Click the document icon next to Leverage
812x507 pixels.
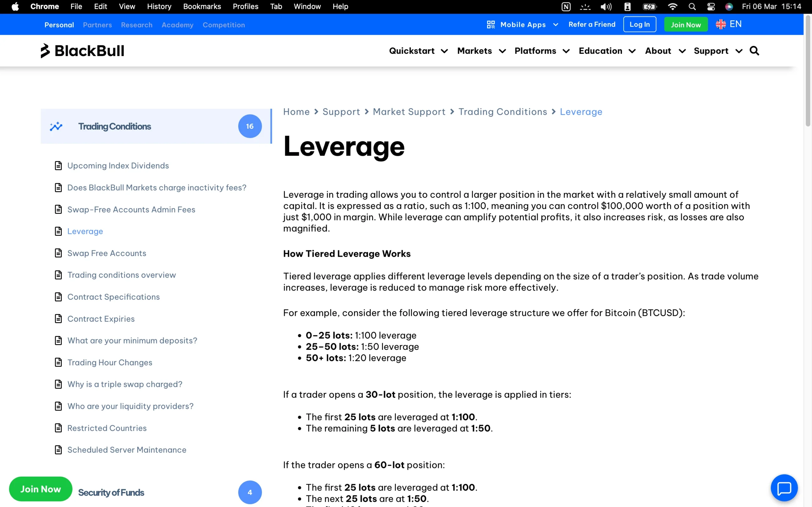(x=58, y=231)
